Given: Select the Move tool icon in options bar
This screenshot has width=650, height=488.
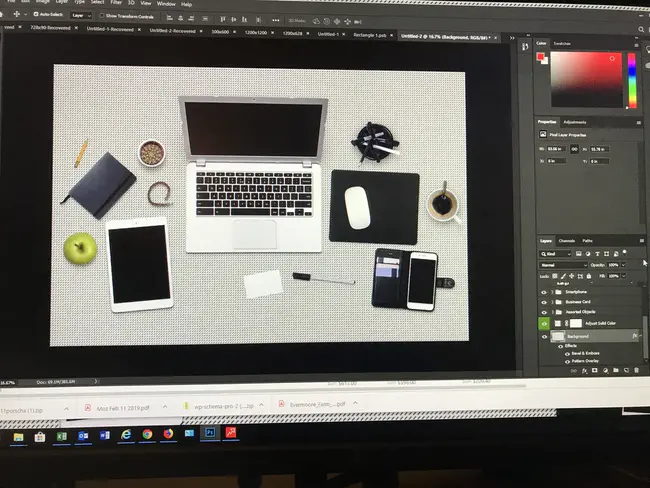Looking at the screenshot, I should pos(17,14).
